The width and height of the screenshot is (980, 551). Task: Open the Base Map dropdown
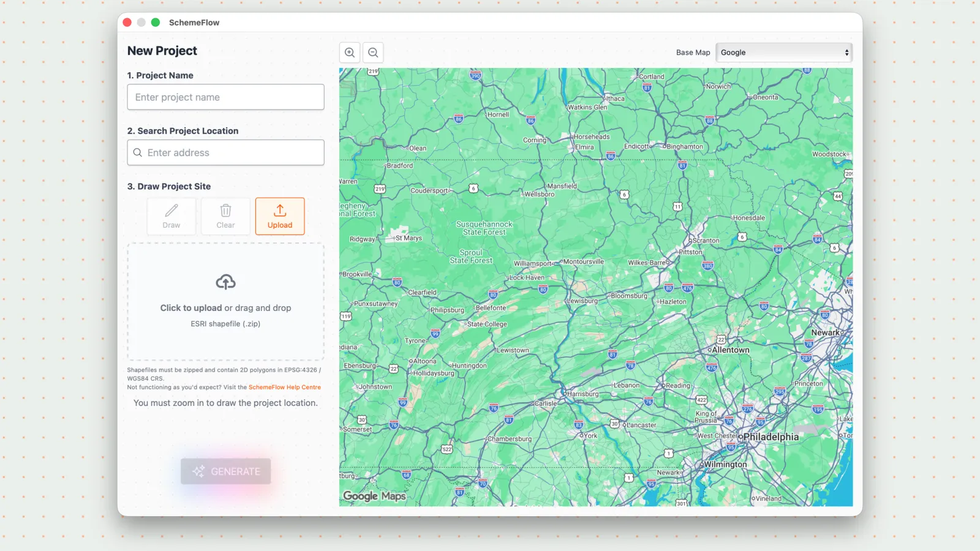pyautogui.click(x=784, y=53)
